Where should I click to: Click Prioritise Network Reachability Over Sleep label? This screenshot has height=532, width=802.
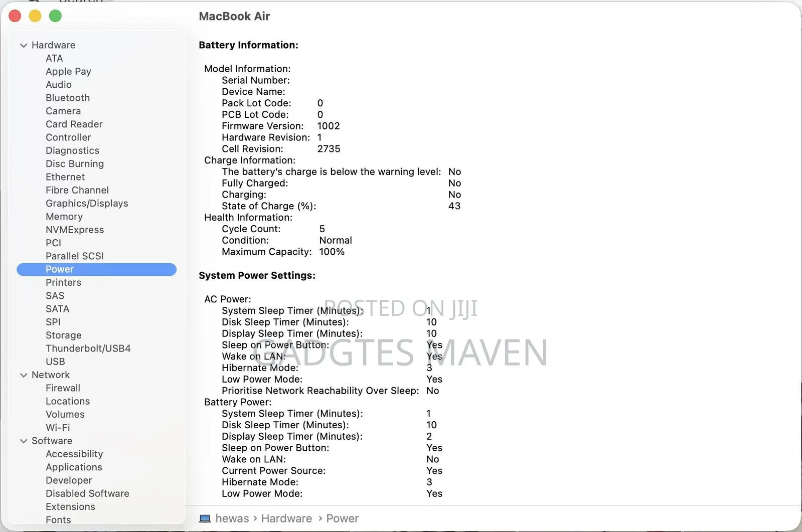pyautogui.click(x=320, y=391)
